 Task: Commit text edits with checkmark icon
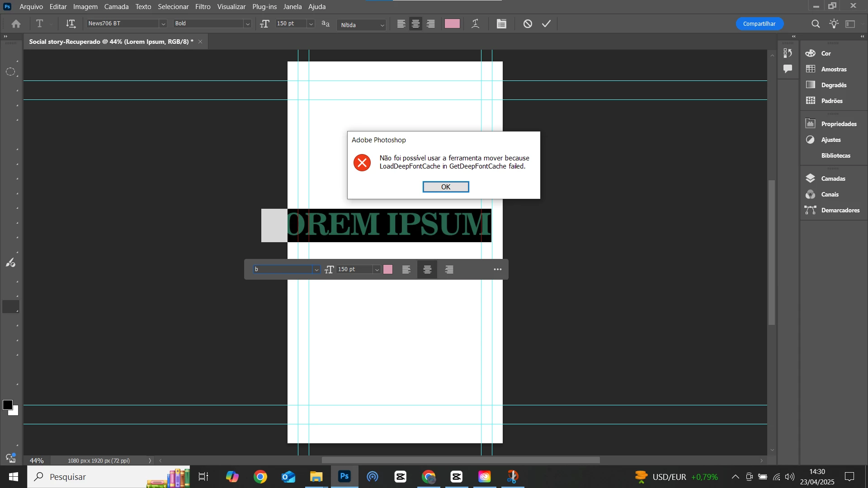(546, 23)
